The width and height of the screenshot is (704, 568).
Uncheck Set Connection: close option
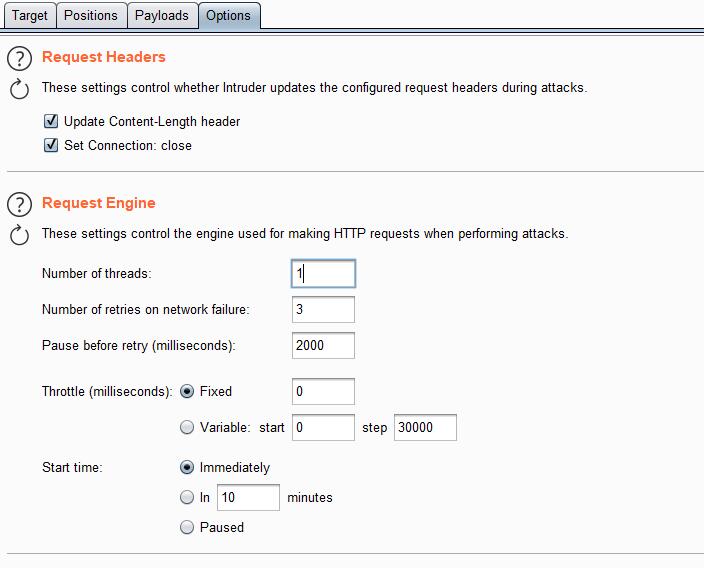(x=51, y=146)
